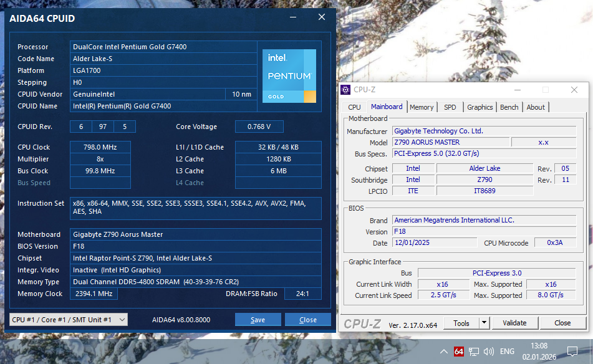Screen dimensions: 593x364
Task: Expand CPU #1 / Core #1 selector dropdown
Action: click(69, 320)
